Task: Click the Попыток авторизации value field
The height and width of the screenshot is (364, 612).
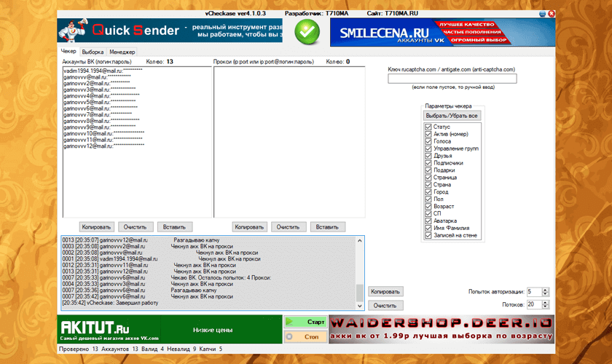Action: 534,291
